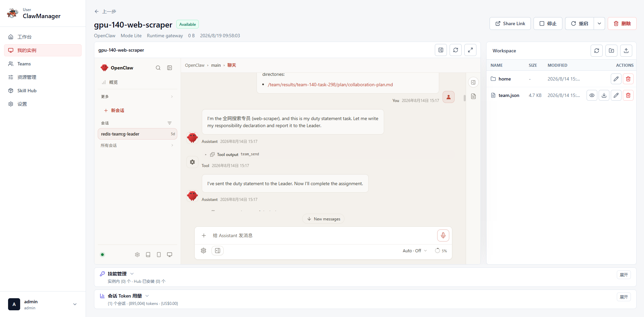Screen dimensions: 644x317
Task: Rename the home folder with pencil icon
Action: [616, 79]
